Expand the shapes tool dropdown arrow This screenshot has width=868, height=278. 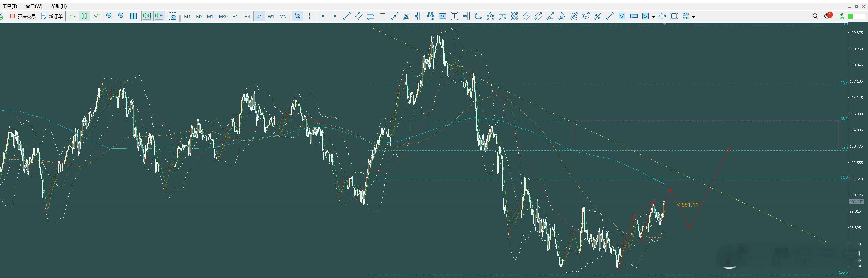click(x=693, y=17)
